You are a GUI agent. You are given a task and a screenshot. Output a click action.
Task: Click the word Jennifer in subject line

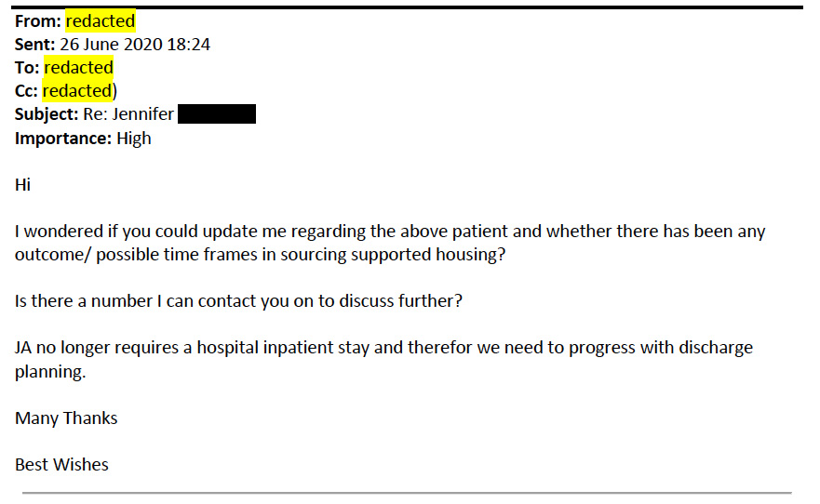pyautogui.click(x=142, y=113)
